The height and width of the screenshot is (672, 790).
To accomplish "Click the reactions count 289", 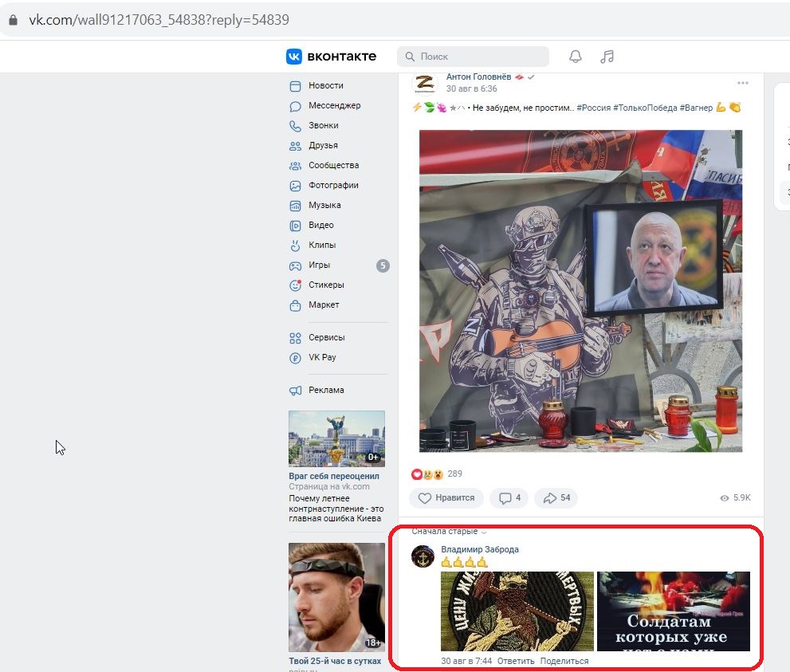I will pos(454,474).
